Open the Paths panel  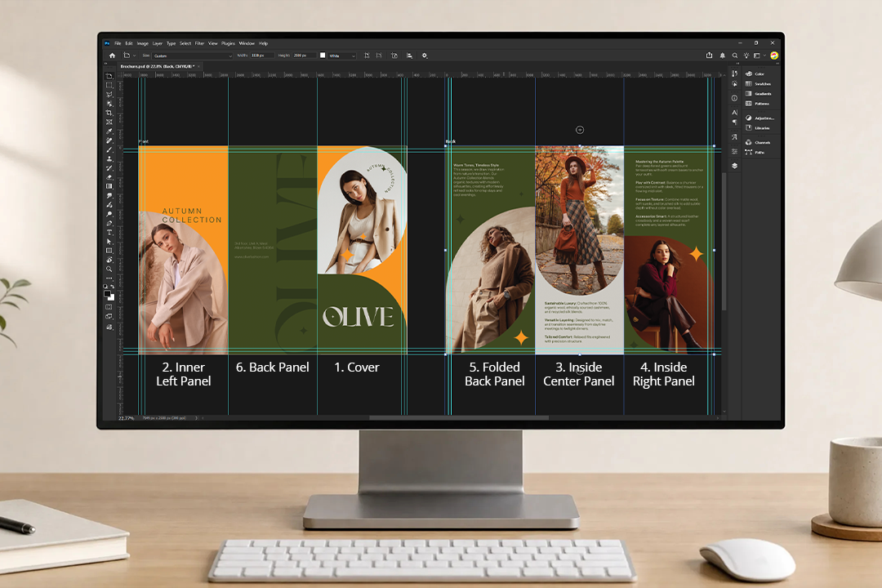point(755,153)
